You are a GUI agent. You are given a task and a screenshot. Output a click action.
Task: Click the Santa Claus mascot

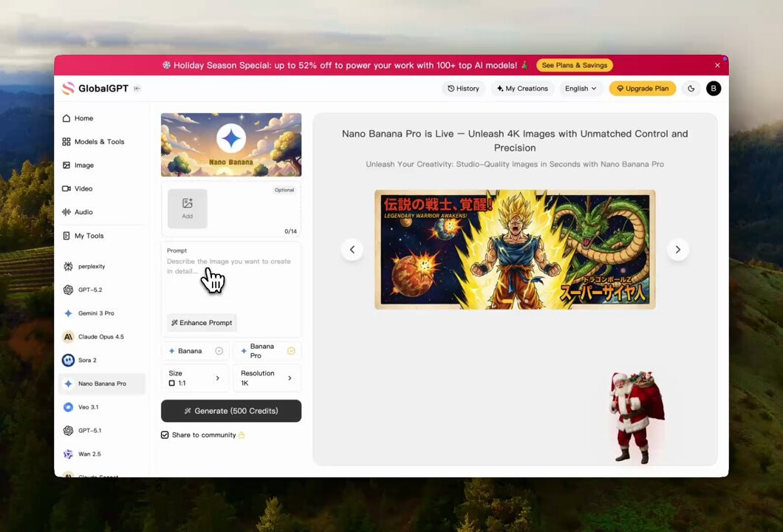coord(636,417)
